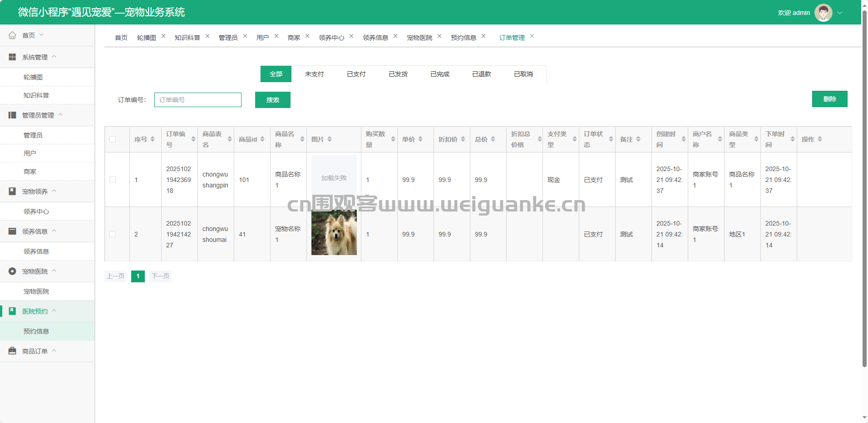Click the 删除 button
This screenshot has height=423, width=868.
pyautogui.click(x=829, y=99)
